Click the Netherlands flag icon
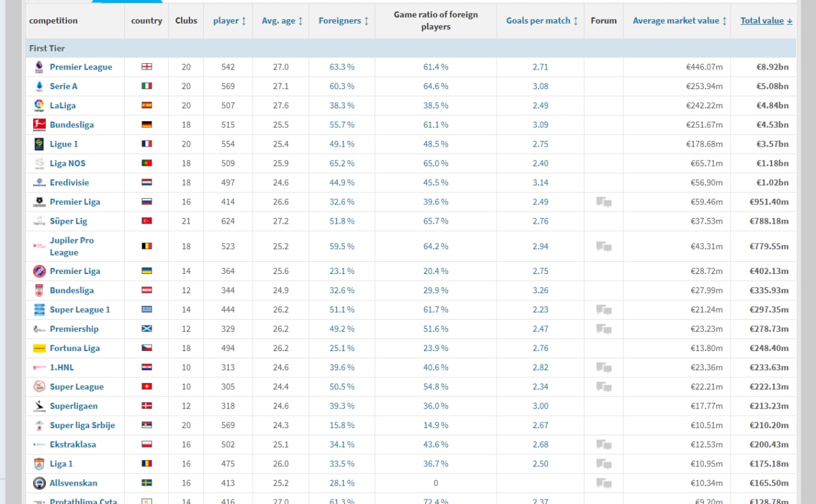The height and width of the screenshot is (504, 816). (147, 182)
